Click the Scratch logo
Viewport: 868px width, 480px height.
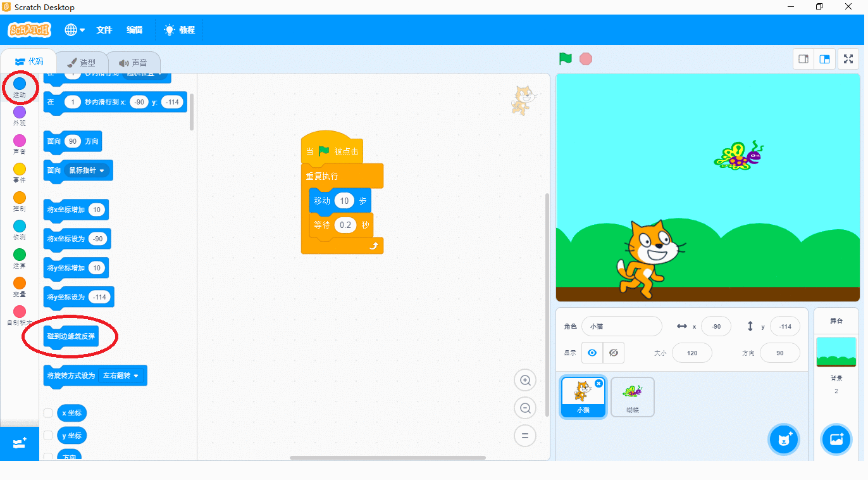[29, 30]
